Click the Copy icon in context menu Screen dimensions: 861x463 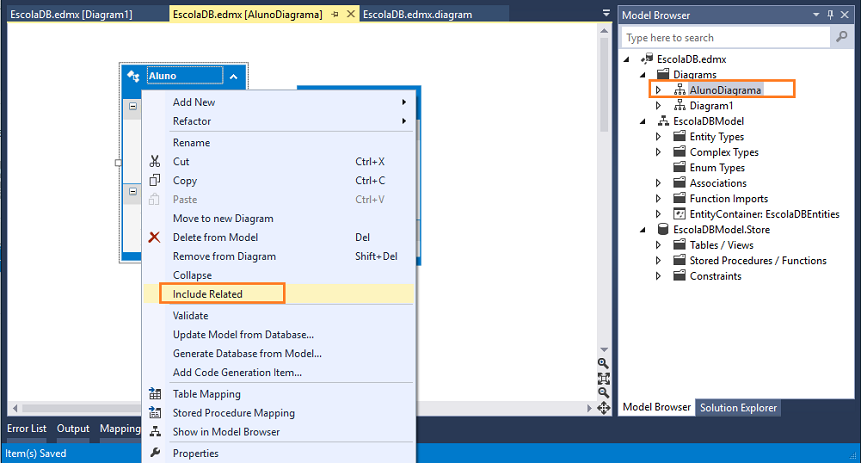point(155,180)
